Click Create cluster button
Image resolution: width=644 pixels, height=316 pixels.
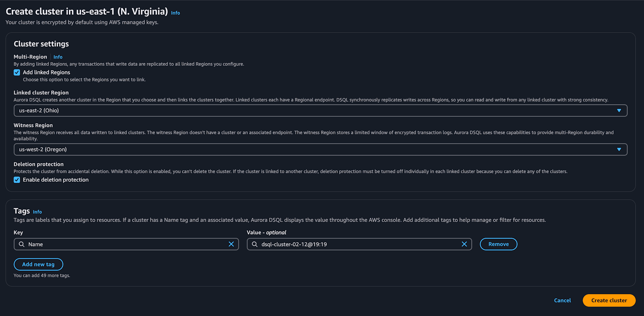[x=609, y=301]
